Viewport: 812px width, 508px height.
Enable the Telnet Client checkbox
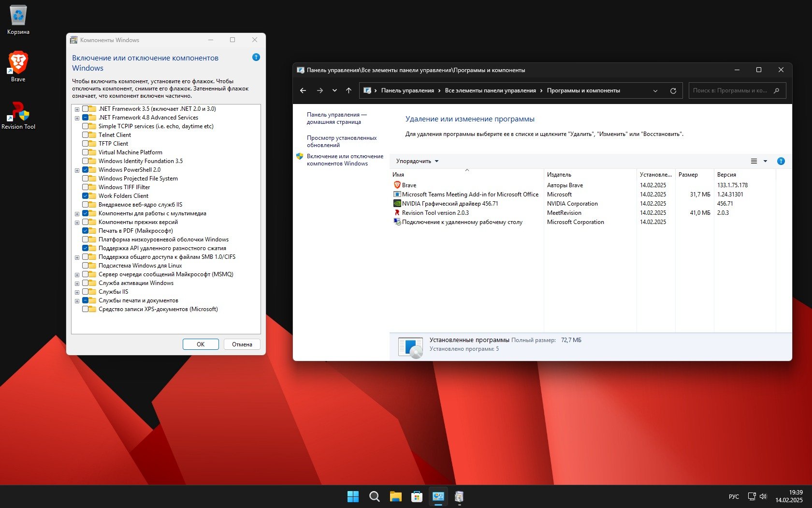pos(86,135)
